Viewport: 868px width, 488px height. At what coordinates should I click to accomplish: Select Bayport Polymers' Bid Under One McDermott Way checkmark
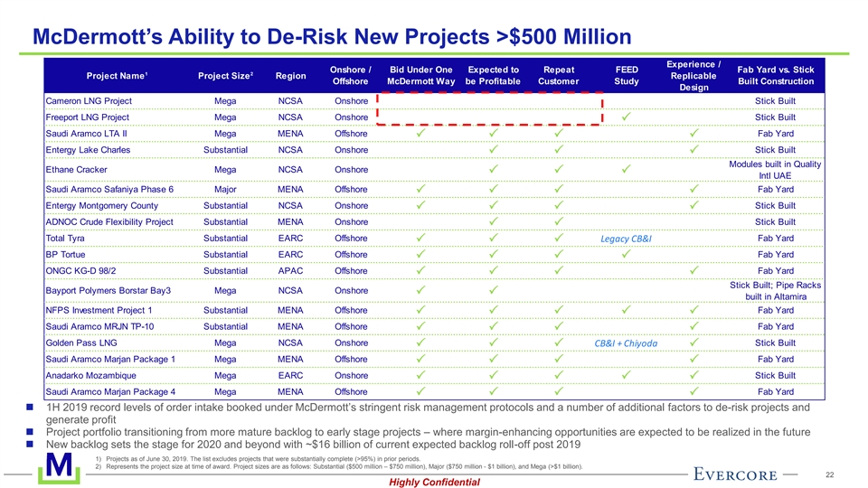[420, 290]
